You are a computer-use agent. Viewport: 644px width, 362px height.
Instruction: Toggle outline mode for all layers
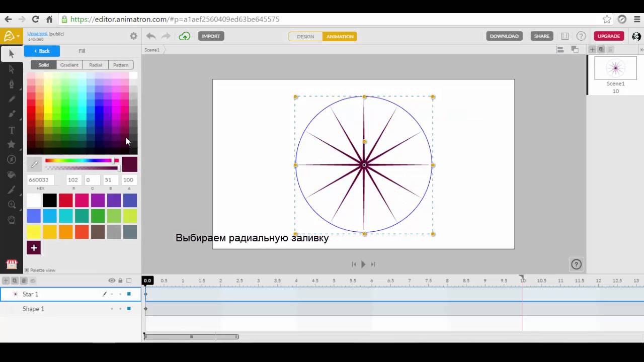click(x=129, y=281)
